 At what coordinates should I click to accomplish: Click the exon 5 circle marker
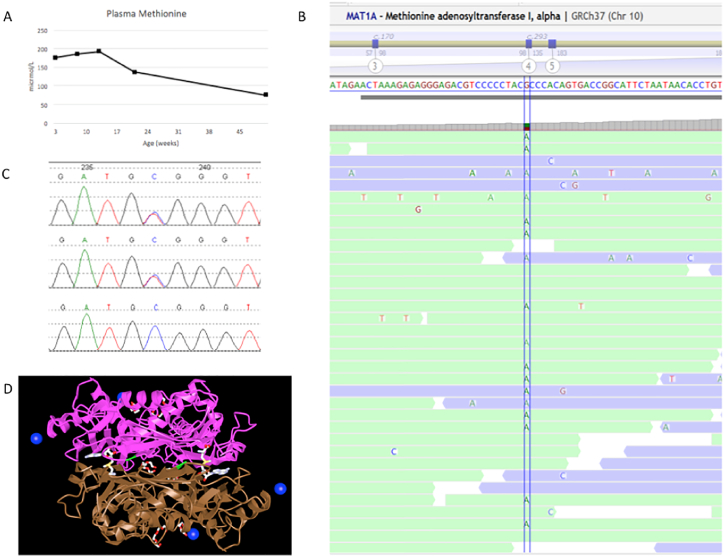(552, 66)
